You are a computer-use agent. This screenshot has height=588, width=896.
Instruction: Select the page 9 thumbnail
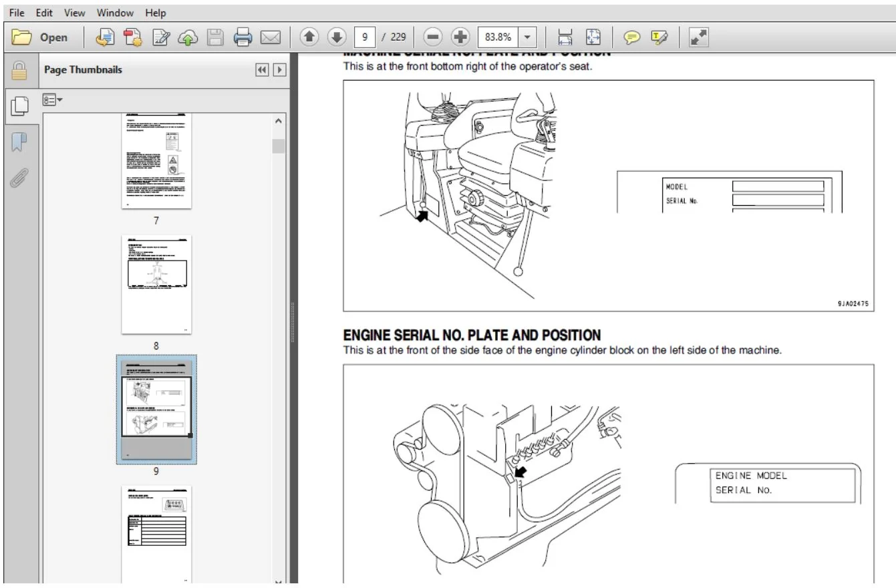pyautogui.click(x=156, y=409)
